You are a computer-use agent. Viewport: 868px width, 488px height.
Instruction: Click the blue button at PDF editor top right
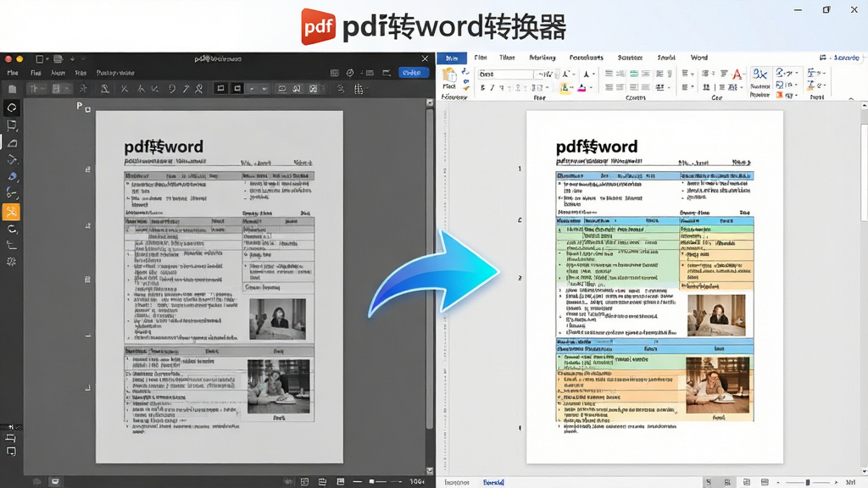tap(413, 73)
